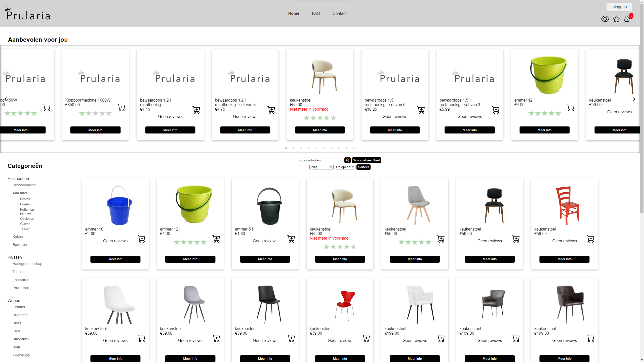Click the Sorteer button
644x362 pixels.
click(363, 167)
